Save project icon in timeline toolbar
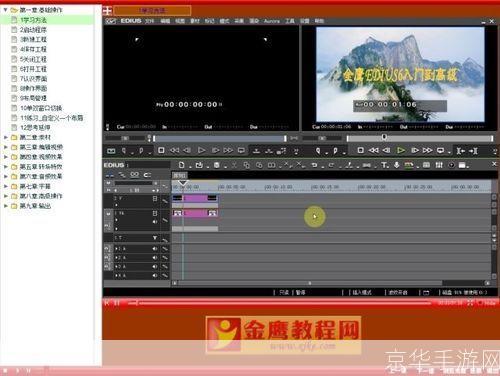500x376 pixels. [x=216, y=165]
